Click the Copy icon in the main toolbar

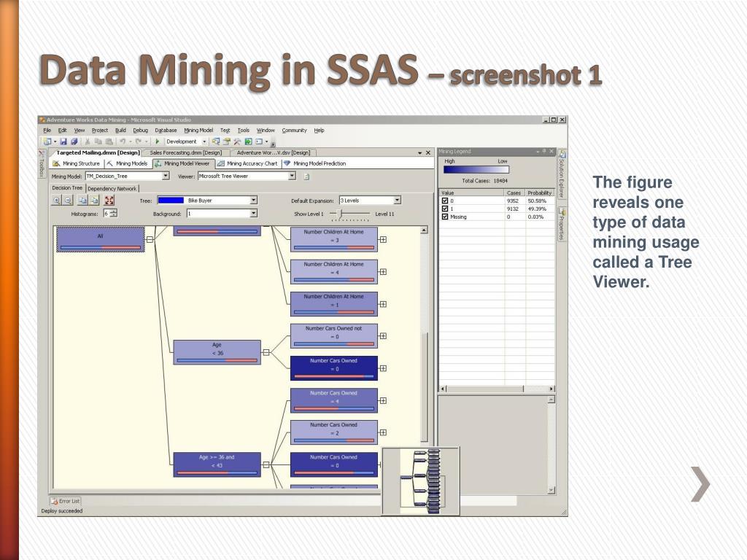tap(98, 141)
